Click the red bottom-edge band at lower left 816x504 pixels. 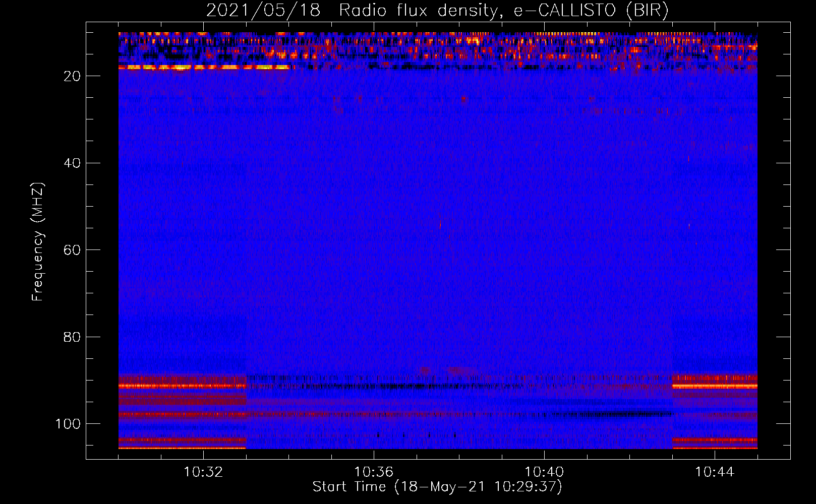pyautogui.click(x=182, y=447)
